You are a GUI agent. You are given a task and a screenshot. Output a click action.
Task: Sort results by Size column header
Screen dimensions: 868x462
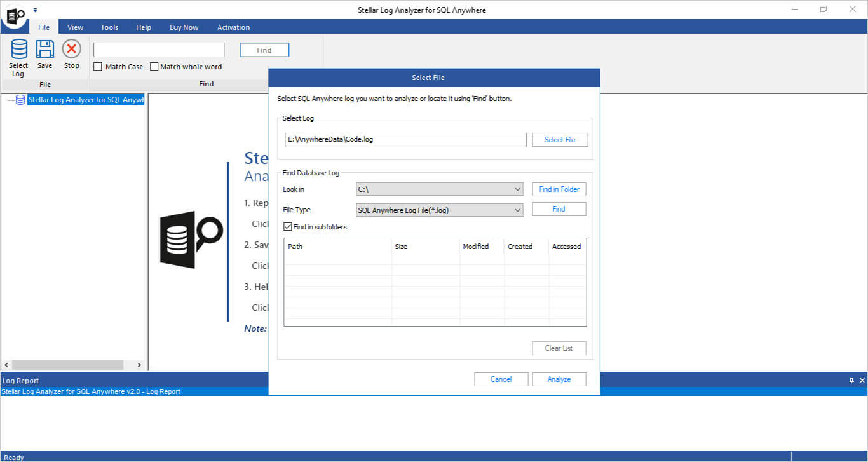[x=426, y=247]
